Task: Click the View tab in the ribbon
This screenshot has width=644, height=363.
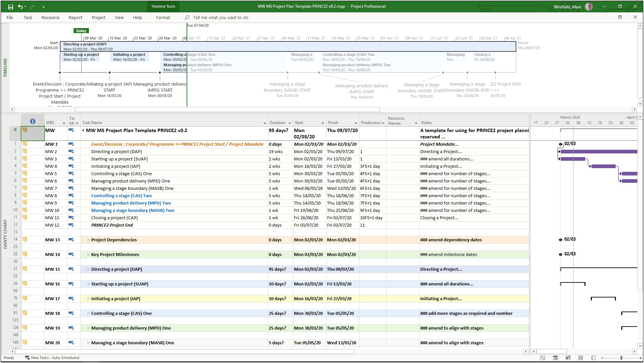Action: tap(119, 17)
